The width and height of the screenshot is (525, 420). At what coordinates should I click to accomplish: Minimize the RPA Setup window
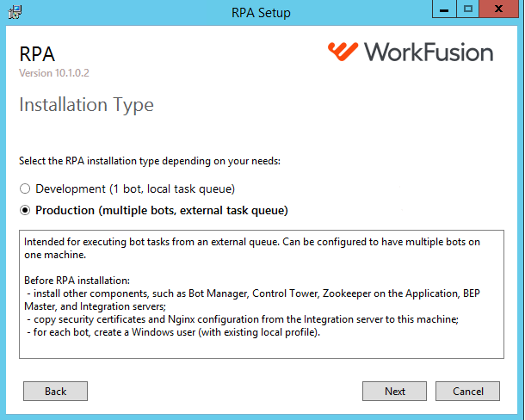[x=444, y=9]
